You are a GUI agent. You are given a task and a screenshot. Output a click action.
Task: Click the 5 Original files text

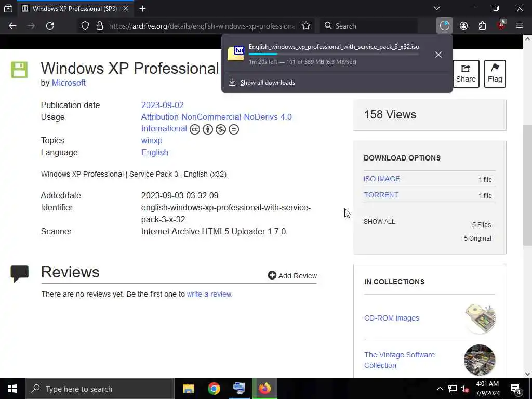click(477, 238)
